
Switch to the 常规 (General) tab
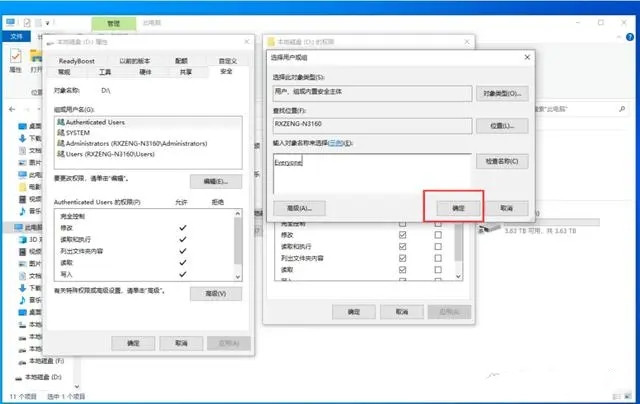click(64, 72)
